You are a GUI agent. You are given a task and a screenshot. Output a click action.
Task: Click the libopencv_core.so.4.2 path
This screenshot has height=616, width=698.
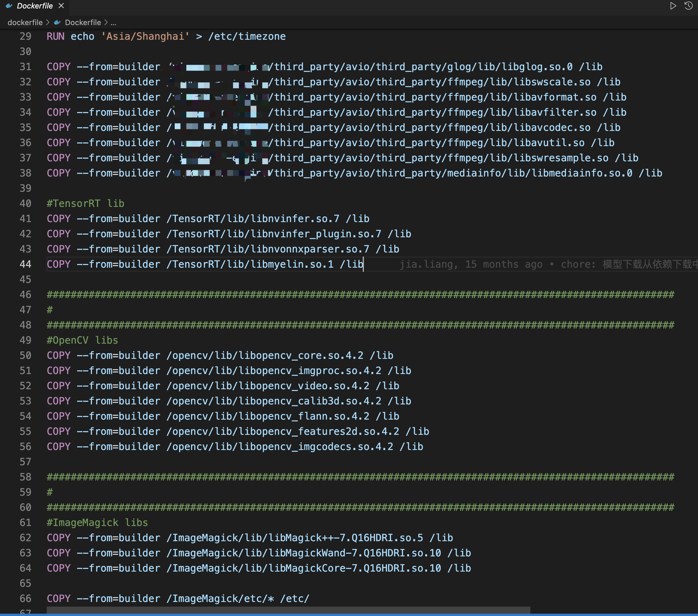[265, 356]
